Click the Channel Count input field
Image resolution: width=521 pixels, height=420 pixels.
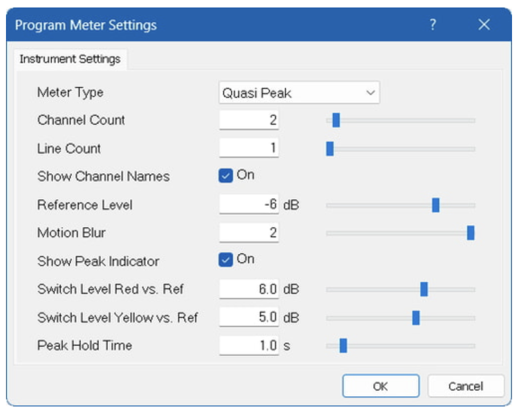click(x=249, y=120)
